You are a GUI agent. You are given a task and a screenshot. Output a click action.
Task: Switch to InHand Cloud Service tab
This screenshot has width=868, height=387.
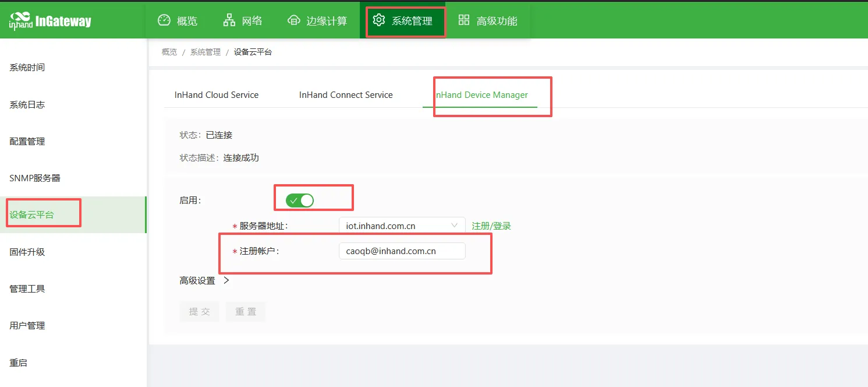coord(217,95)
